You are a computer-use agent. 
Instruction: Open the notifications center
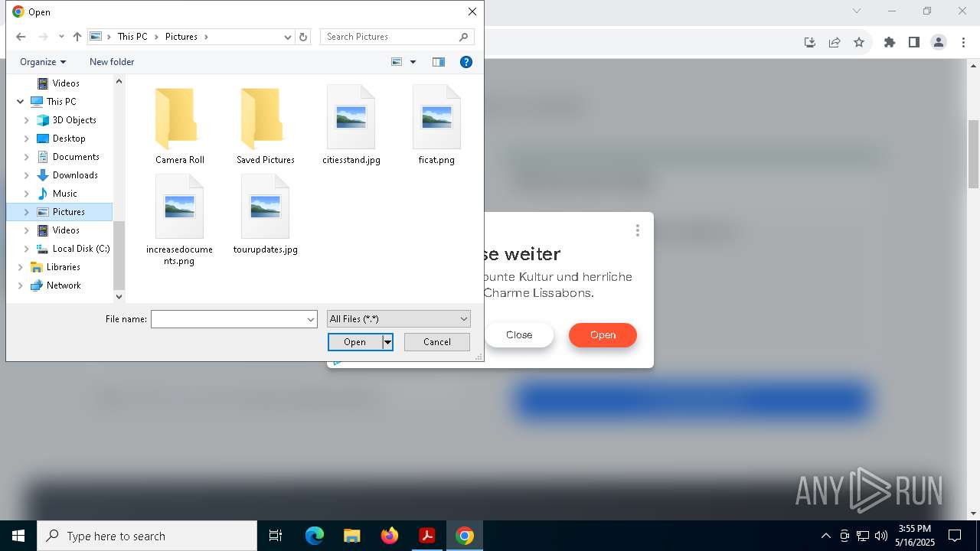(x=955, y=536)
